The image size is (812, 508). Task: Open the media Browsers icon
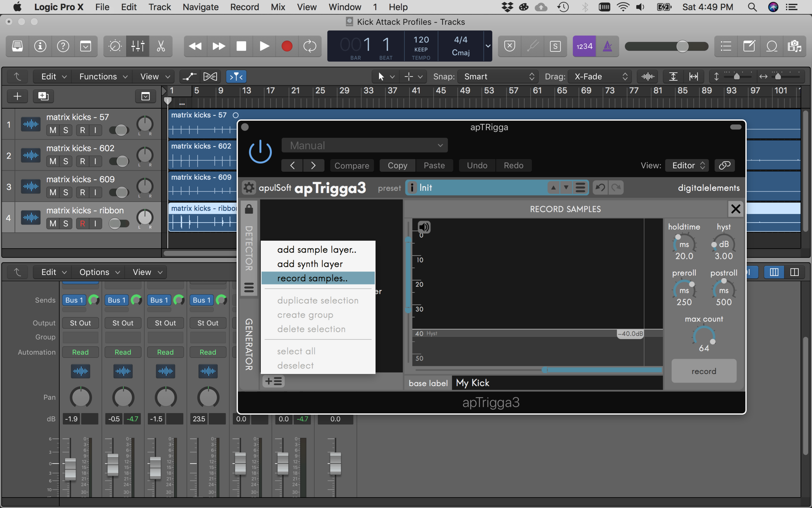pyautogui.click(x=794, y=46)
